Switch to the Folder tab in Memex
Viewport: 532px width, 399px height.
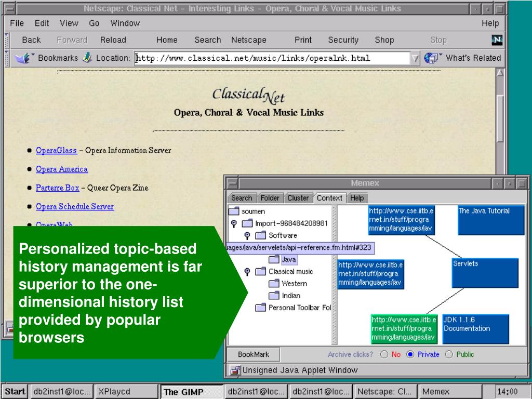[x=270, y=198]
